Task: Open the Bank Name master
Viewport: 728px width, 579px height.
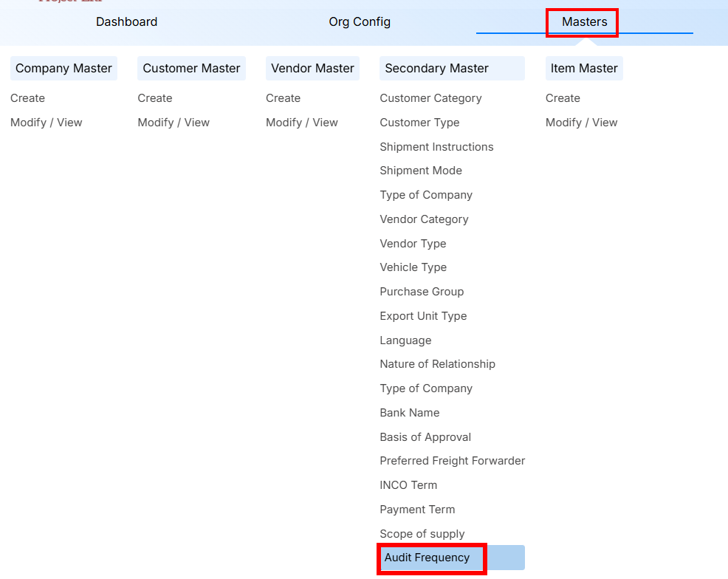Action: (410, 412)
